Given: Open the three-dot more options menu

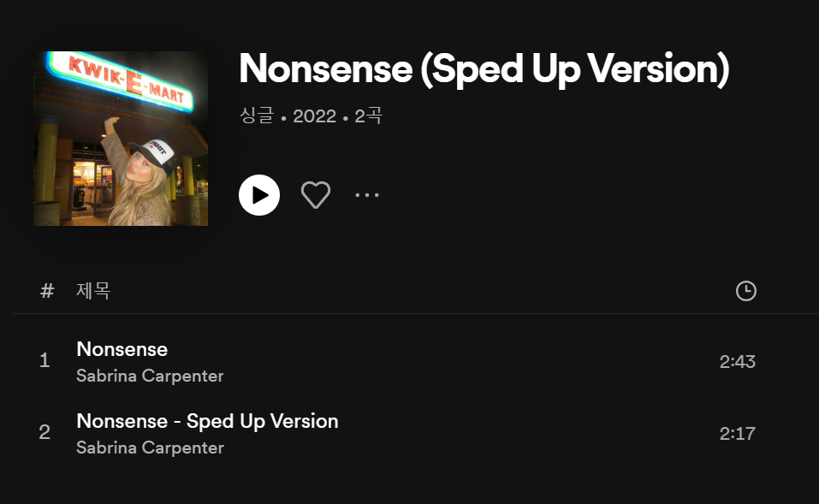Looking at the screenshot, I should pyautogui.click(x=367, y=195).
